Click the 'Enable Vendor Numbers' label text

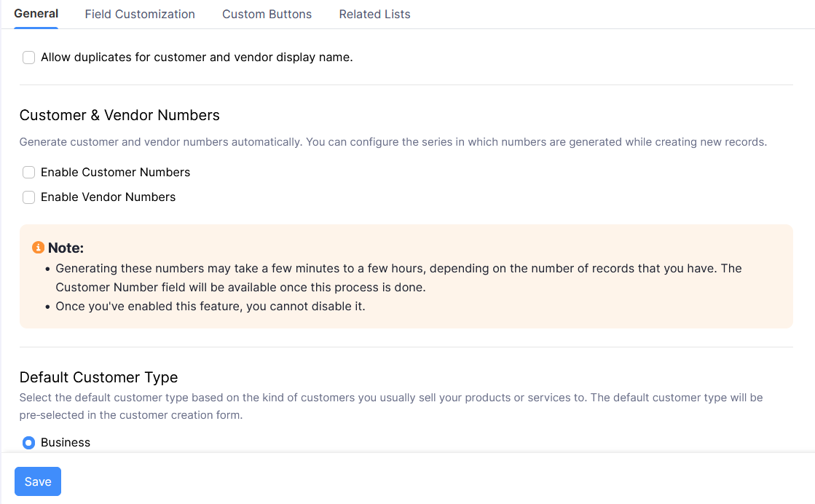tap(108, 197)
